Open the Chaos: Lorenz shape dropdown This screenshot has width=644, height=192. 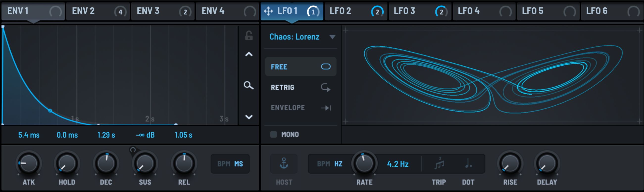click(302, 37)
